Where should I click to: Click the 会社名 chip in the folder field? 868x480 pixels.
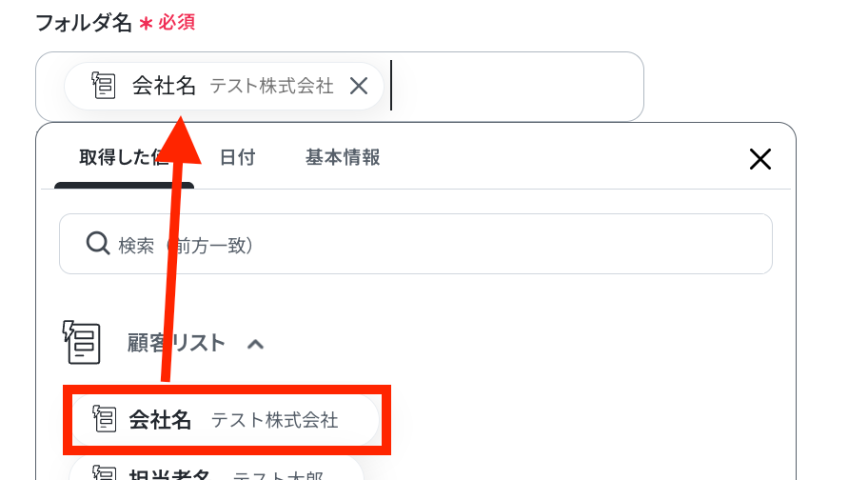tap(225, 86)
